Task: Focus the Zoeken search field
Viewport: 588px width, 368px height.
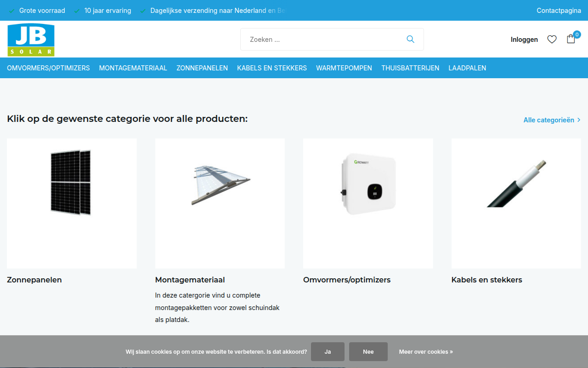Action: click(x=332, y=40)
